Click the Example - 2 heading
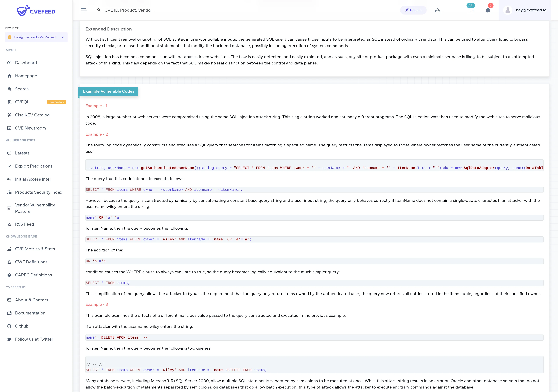 pos(96,134)
